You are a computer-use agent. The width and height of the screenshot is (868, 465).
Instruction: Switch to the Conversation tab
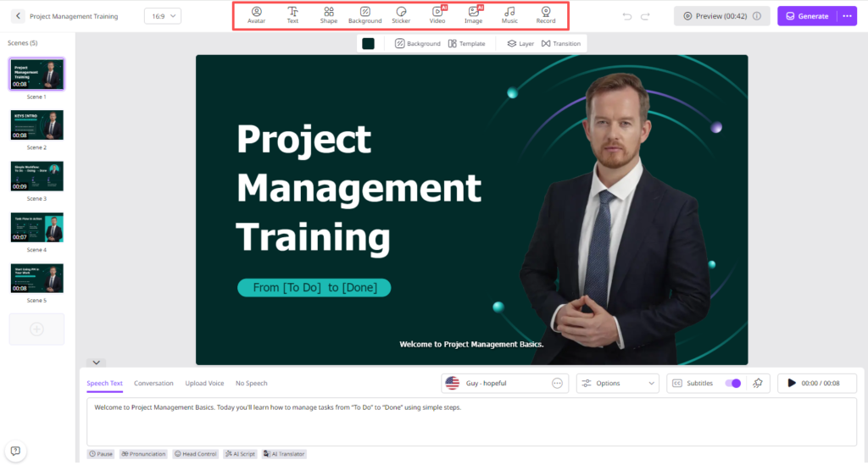click(x=153, y=384)
